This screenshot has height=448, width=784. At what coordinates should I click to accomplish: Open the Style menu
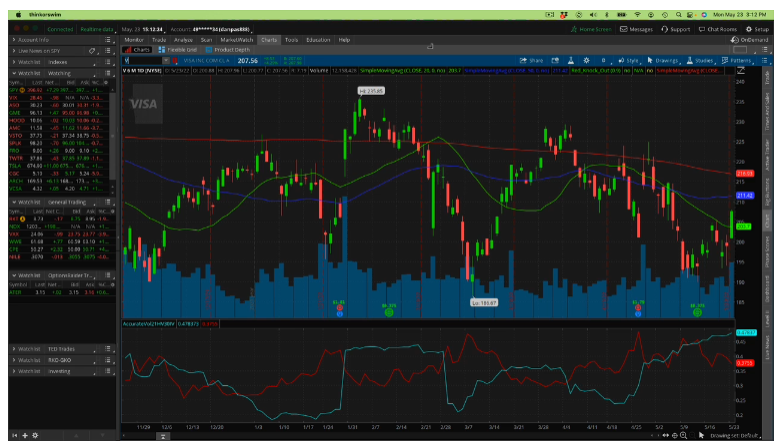click(x=628, y=60)
